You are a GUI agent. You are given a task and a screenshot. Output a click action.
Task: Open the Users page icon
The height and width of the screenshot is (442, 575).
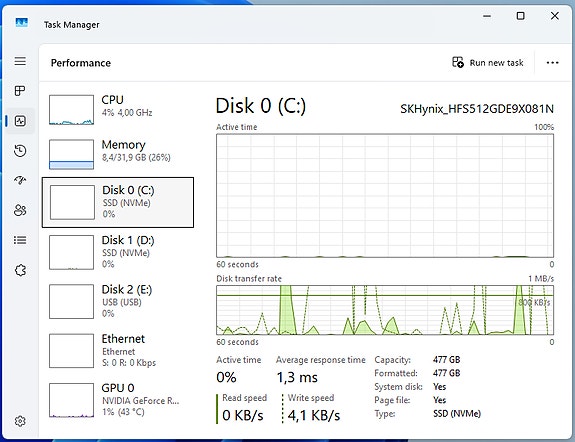click(20, 210)
